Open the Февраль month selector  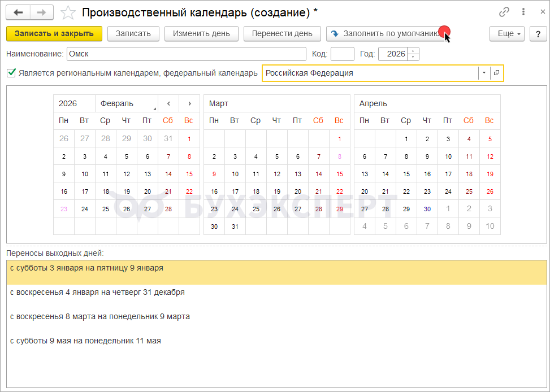click(127, 103)
